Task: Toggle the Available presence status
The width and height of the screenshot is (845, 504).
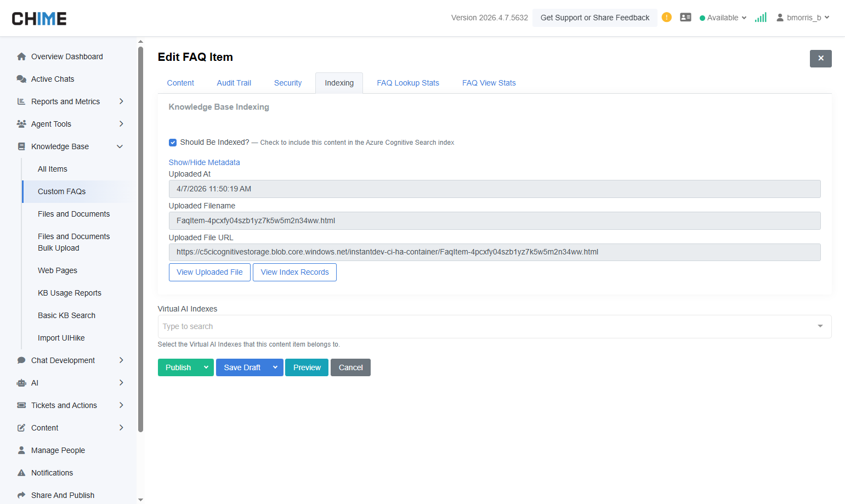Action: point(722,17)
